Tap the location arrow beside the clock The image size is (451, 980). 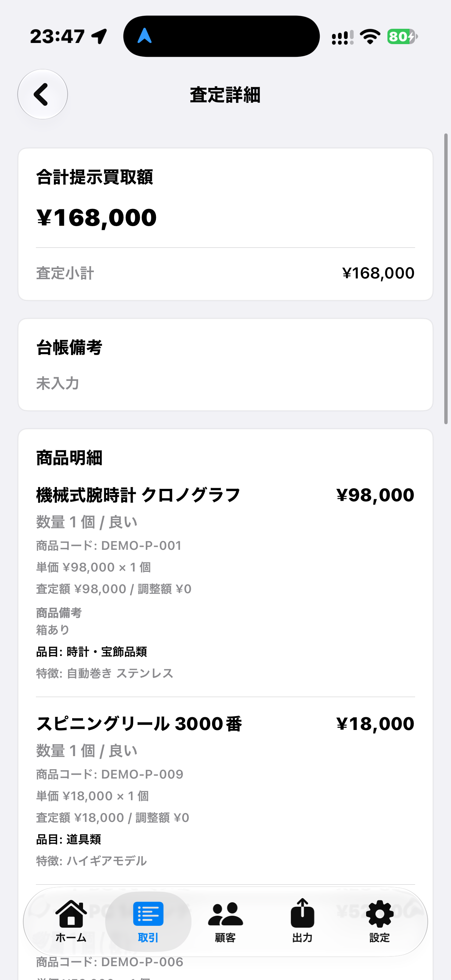99,37
